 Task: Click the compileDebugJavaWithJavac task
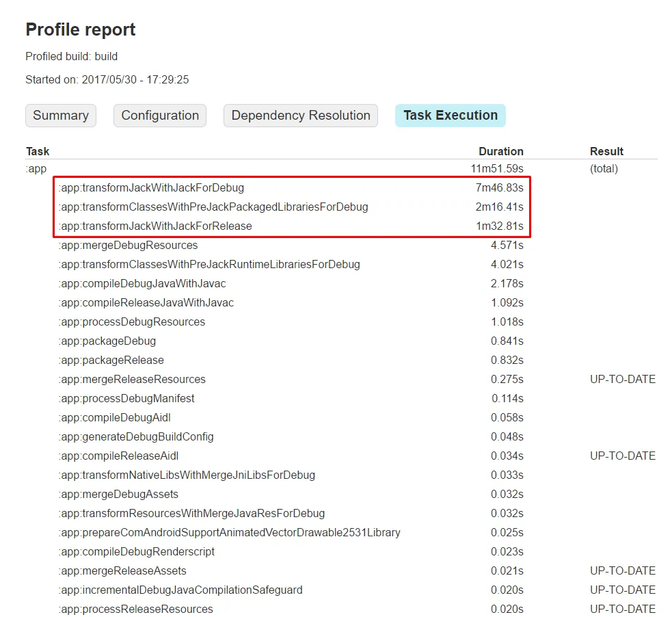tap(142, 283)
